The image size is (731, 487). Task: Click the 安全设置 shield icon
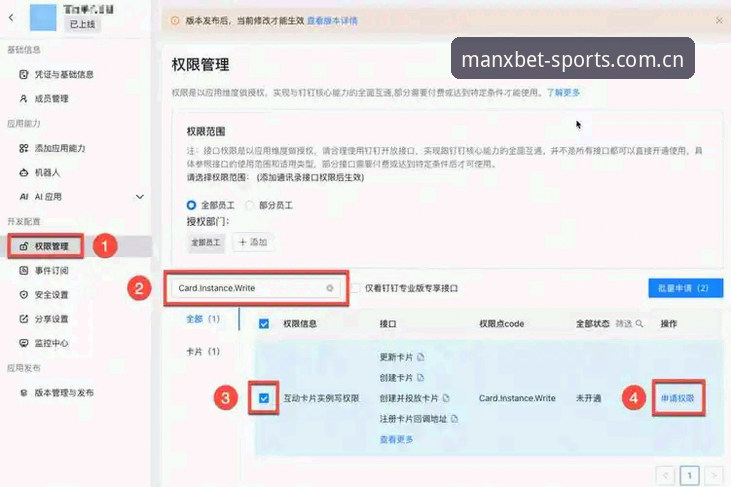click(x=24, y=295)
